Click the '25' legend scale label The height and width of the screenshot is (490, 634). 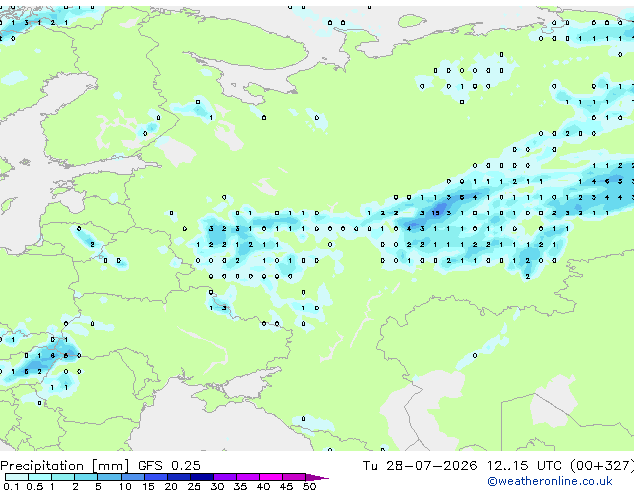tap(194, 486)
